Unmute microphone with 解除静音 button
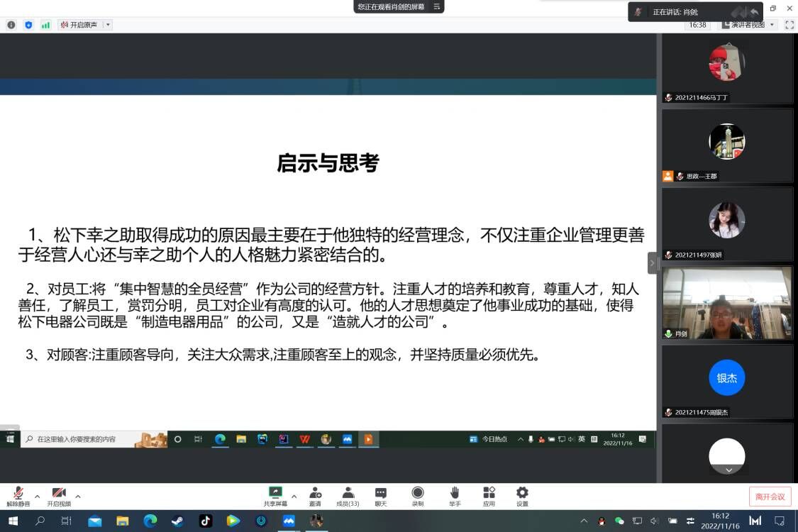 [18, 496]
